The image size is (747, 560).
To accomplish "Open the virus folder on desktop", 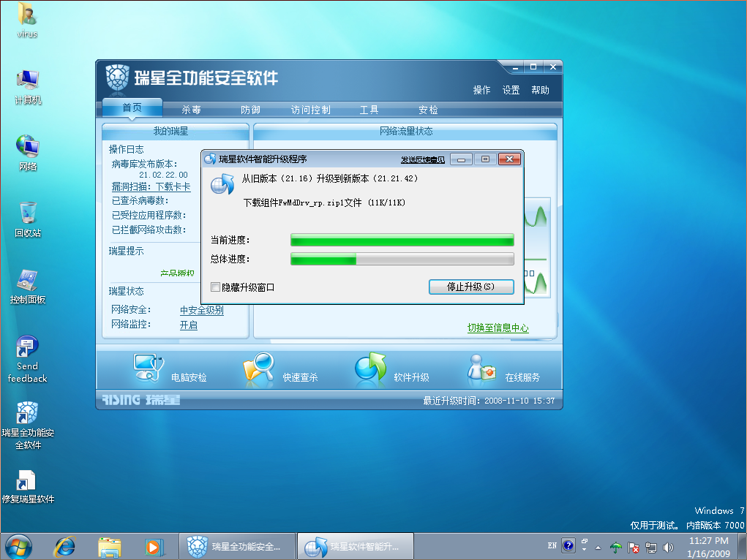I will [27, 20].
